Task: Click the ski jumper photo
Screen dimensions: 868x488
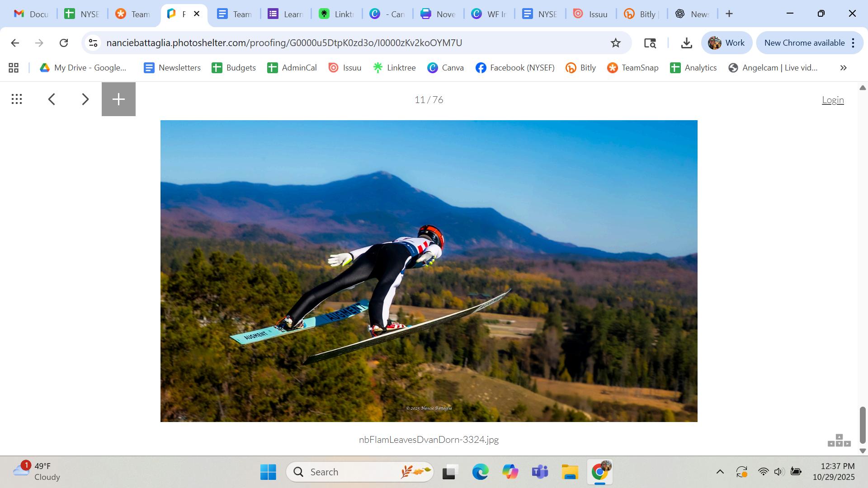Action: 429,271
